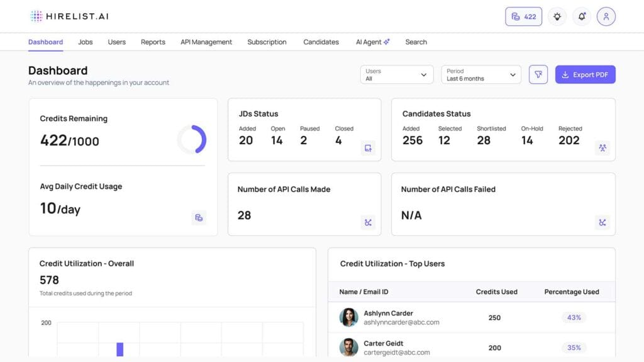Open the Reports tab

click(153, 42)
